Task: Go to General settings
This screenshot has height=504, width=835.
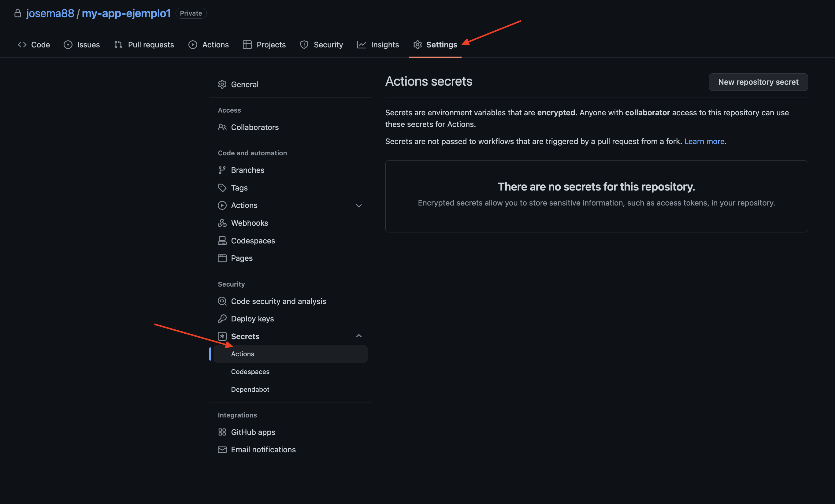Action: (244, 84)
